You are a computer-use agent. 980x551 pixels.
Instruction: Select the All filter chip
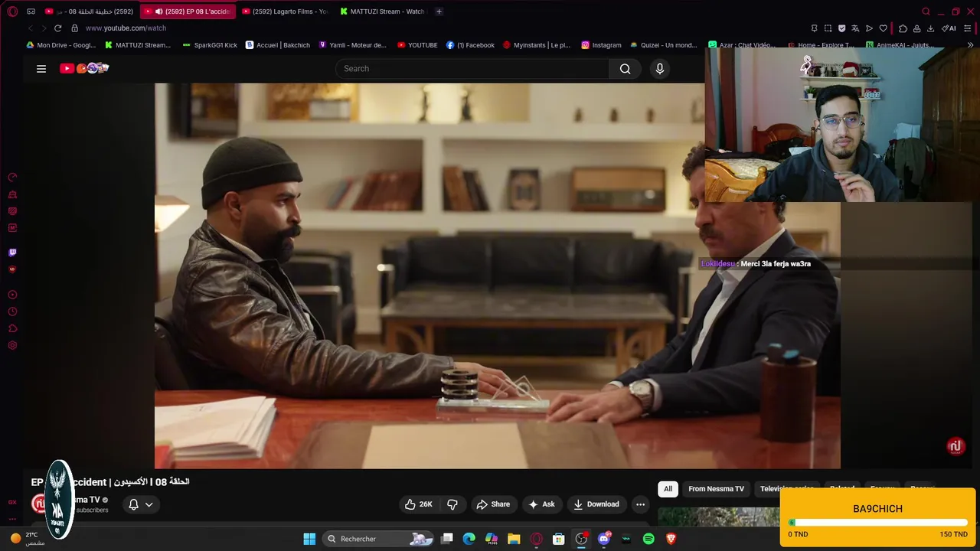click(668, 489)
